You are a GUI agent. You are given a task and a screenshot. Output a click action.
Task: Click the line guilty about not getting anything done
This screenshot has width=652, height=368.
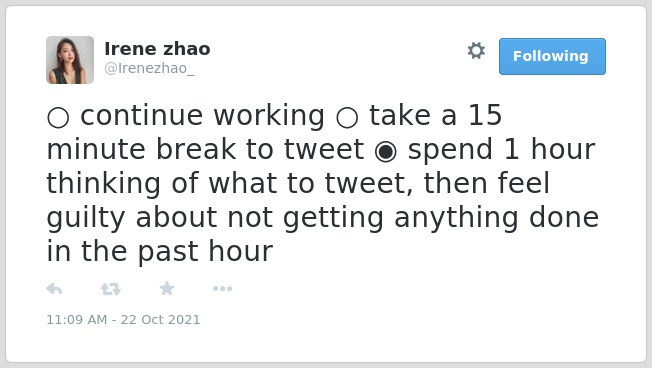tap(323, 218)
